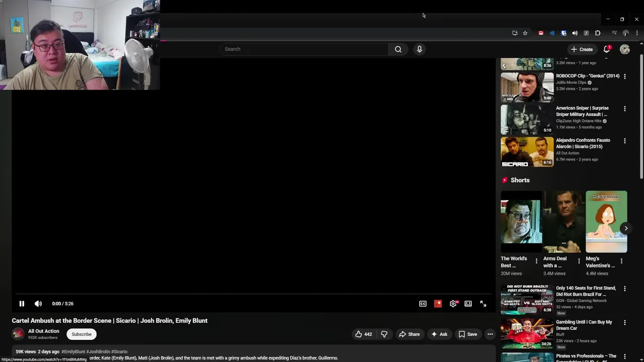The height and width of the screenshot is (362, 644).
Task: Mute the video volume
Action: [38, 304]
